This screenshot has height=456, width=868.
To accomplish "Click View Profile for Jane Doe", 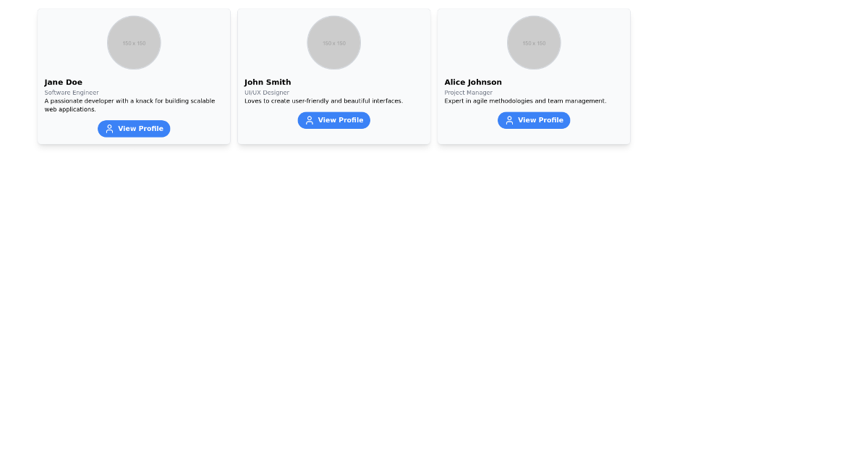I will point(134,129).
